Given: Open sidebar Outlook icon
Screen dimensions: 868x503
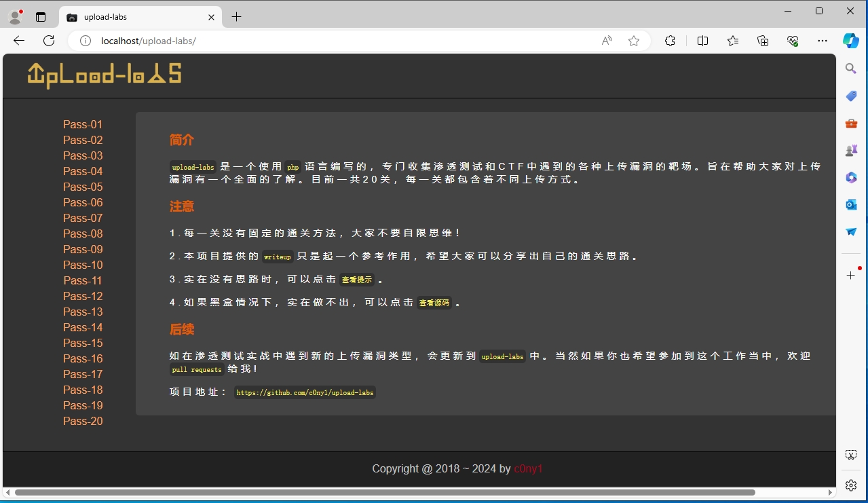Looking at the screenshot, I should pos(851,204).
